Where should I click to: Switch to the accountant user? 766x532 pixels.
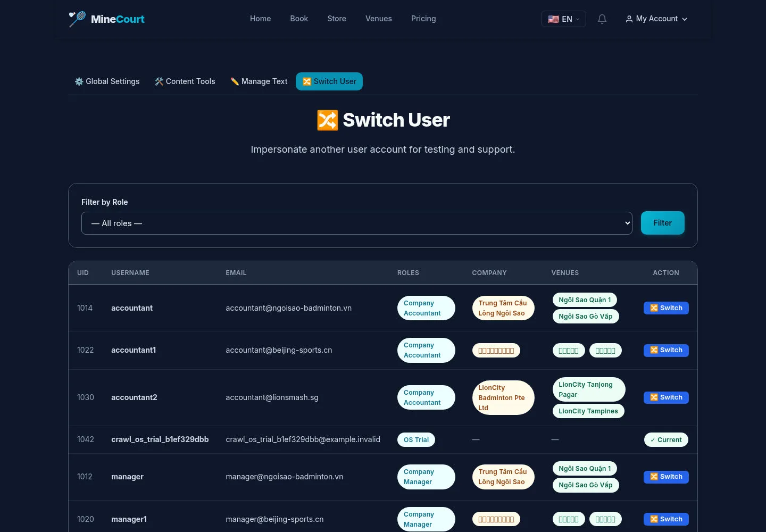point(666,308)
